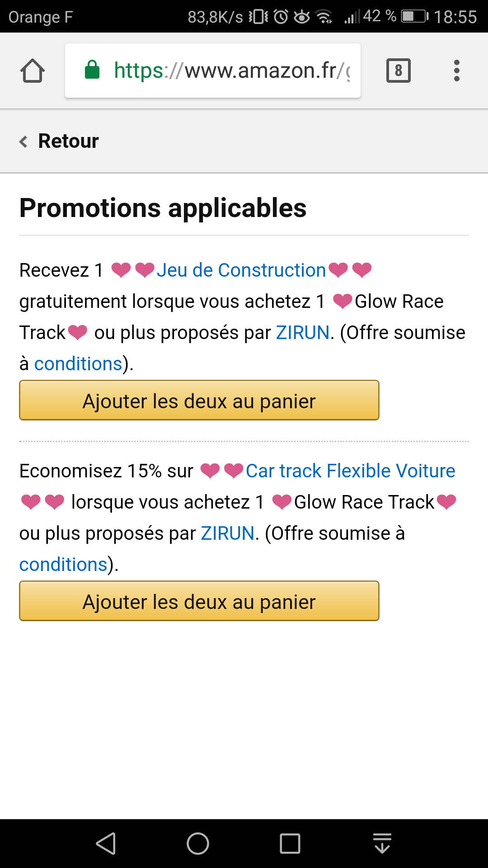Open Android recent apps square button
The width and height of the screenshot is (488, 868).
(290, 844)
